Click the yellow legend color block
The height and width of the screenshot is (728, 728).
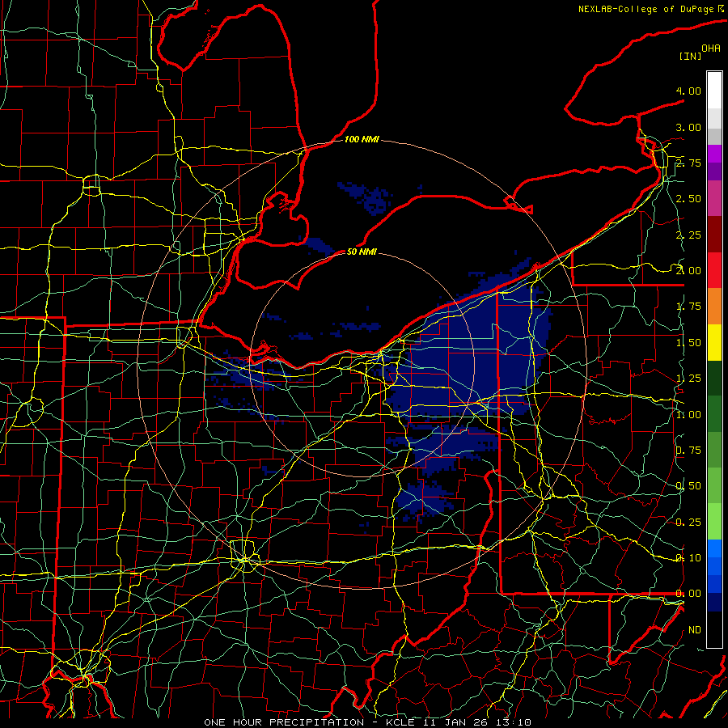point(714,343)
